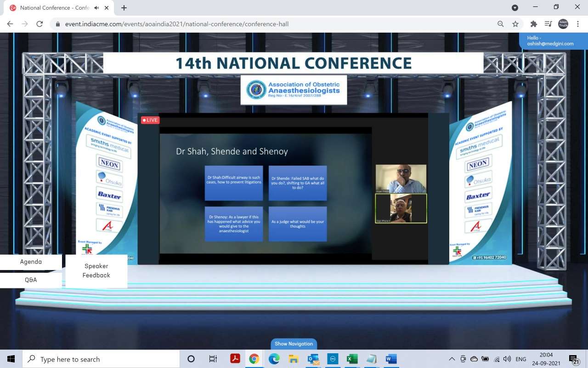The image size is (588, 368).
Task: Open Outlook from the taskbar
Action: 313,359
